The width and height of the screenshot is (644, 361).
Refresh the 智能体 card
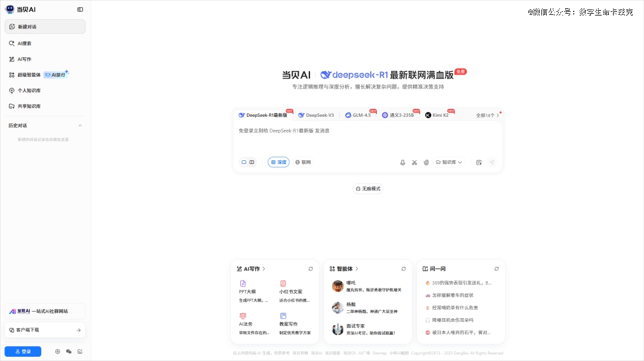coord(404,269)
